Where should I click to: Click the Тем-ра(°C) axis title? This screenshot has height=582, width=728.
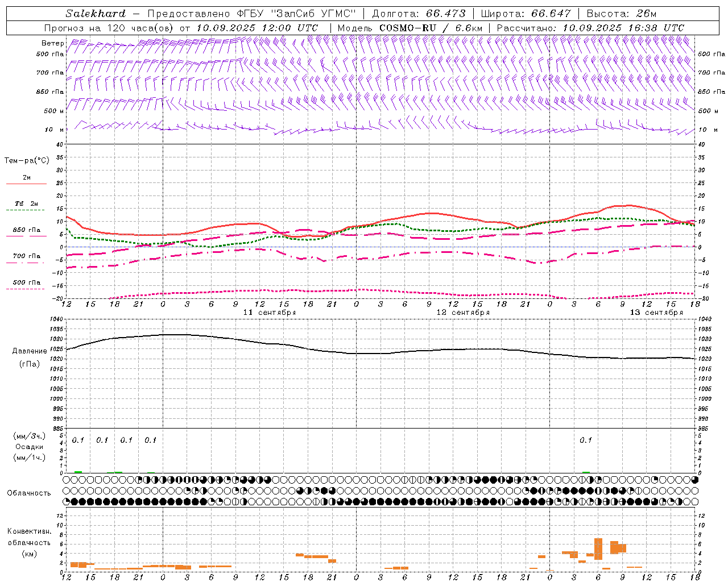(27, 161)
